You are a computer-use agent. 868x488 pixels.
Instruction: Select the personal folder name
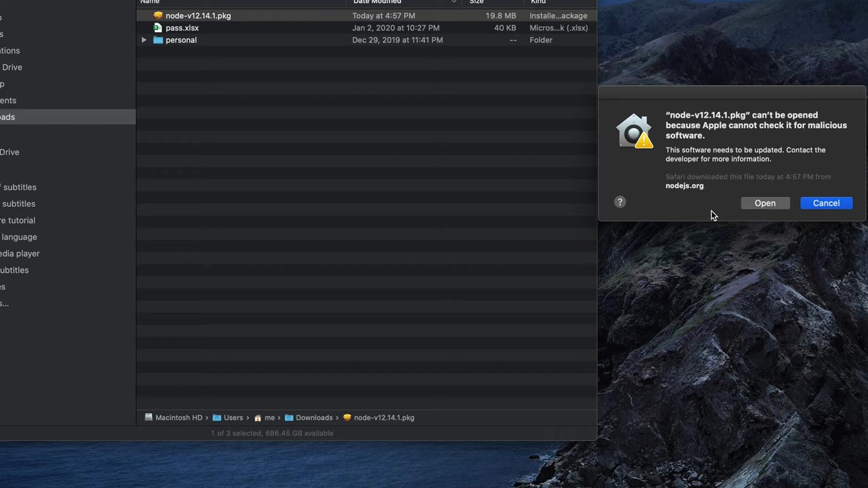pyautogui.click(x=181, y=40)
